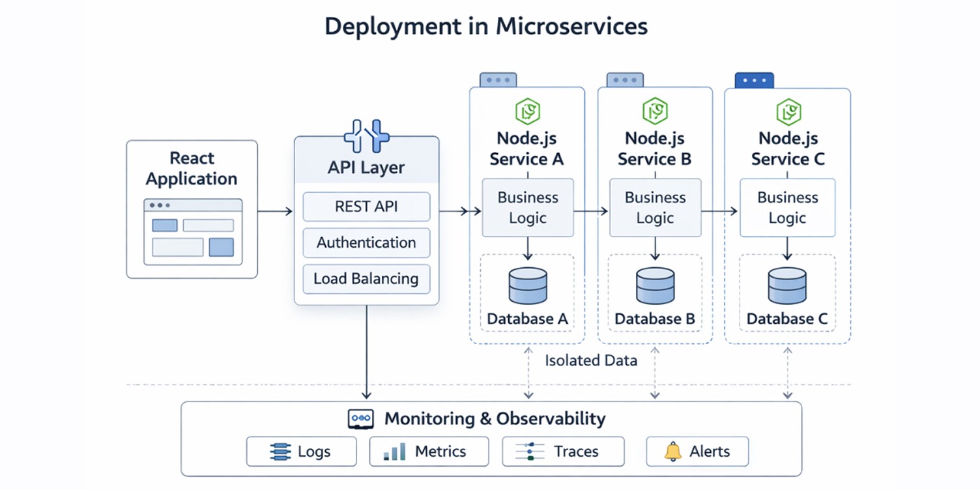980x490 pixels.
Task: Click the Node.js icon on Service B
Action: [x=654, y=111]
